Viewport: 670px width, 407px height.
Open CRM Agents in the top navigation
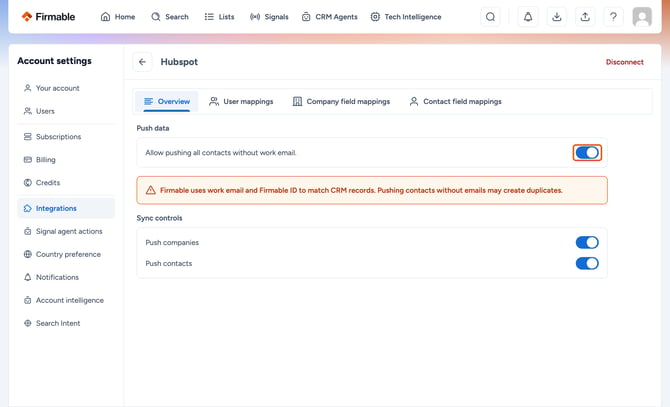(x=330, y=17)
